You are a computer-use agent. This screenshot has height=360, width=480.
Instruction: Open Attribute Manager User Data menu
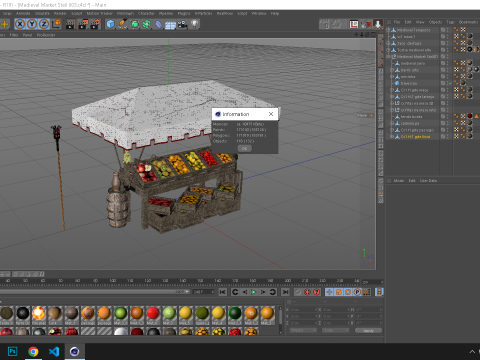tap(428, 180)
